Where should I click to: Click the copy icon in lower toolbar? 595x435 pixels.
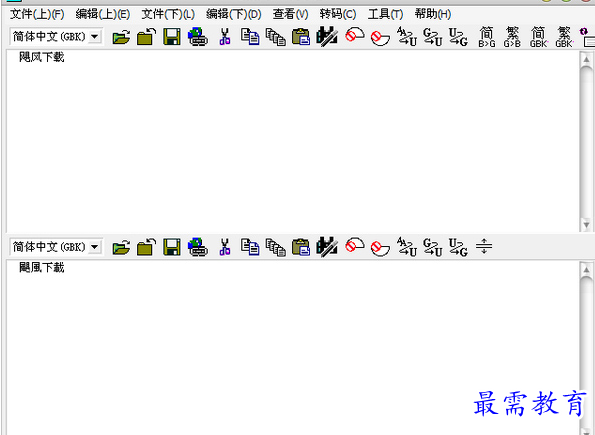[x=250, y=247]
